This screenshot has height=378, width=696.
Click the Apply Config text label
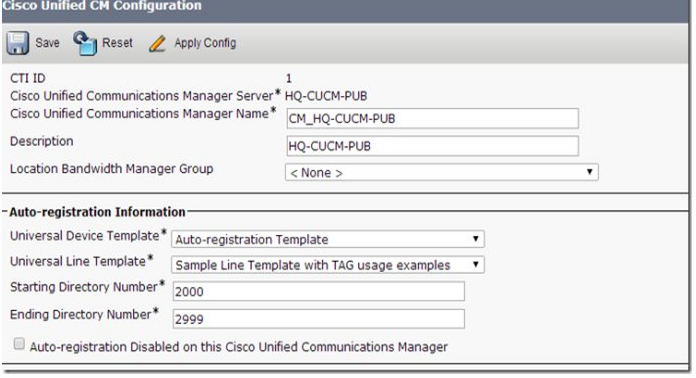point(205,43)
